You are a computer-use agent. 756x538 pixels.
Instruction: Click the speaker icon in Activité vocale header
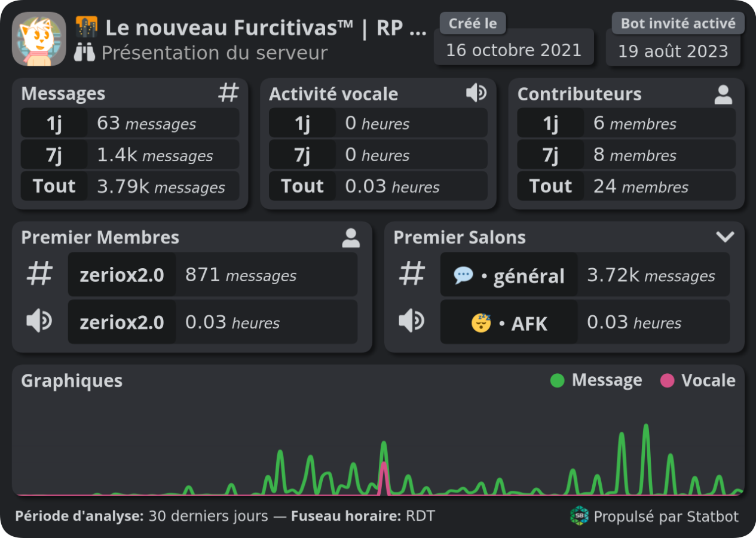[x=476, y=93]
